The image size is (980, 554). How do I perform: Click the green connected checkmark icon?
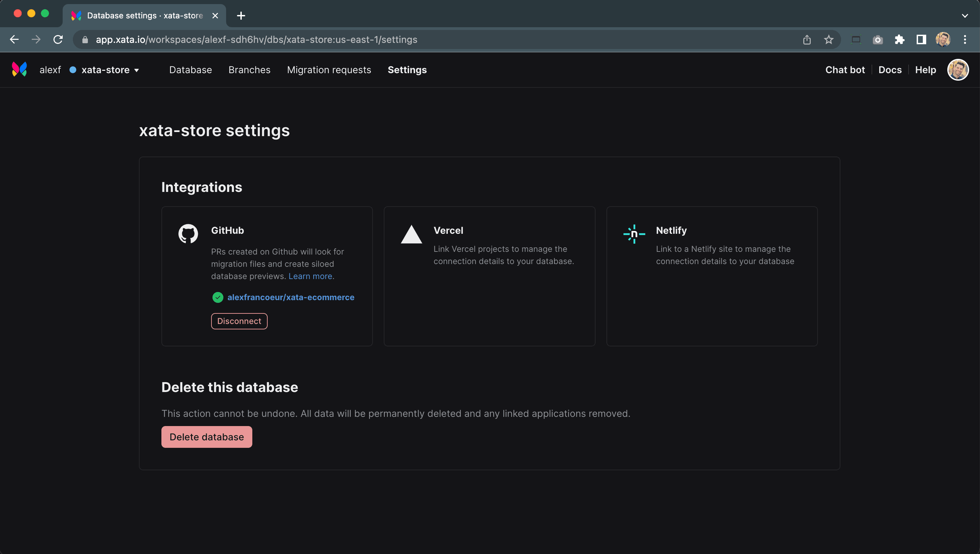click(x=218, y=297)
